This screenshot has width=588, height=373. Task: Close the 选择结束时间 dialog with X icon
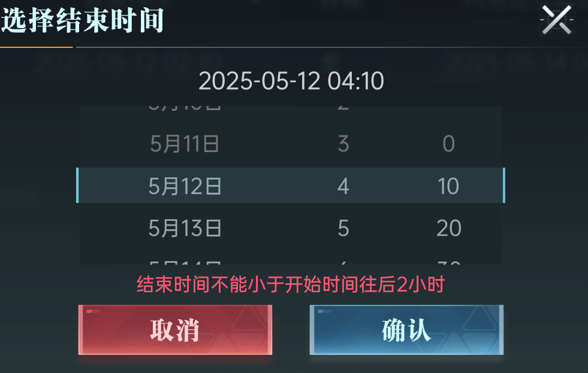click(x=557, y=20)
